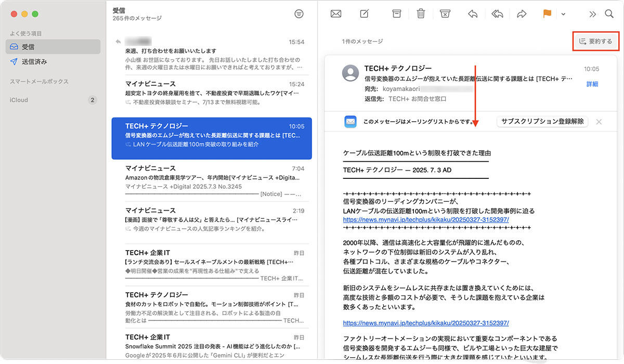Open first mynavi techplus link
Screen dimensions: 624x364
(x=426, y=220)
